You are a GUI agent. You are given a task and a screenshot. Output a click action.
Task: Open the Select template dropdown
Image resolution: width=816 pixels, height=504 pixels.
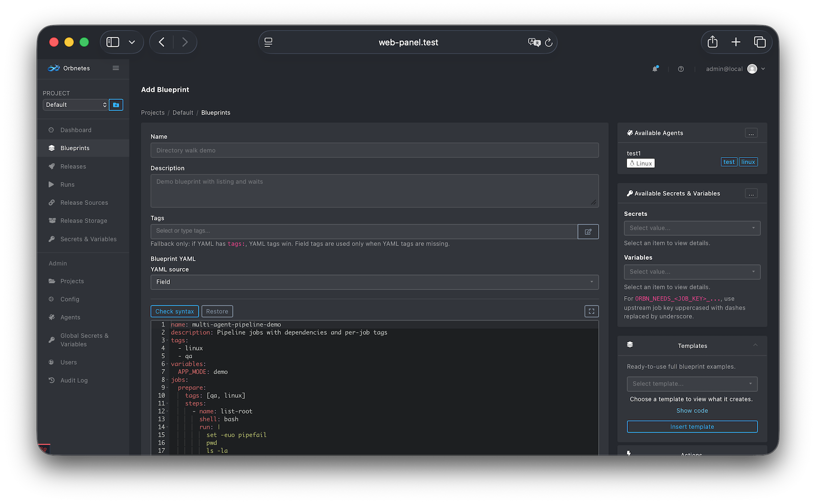(x=692, y=384)
